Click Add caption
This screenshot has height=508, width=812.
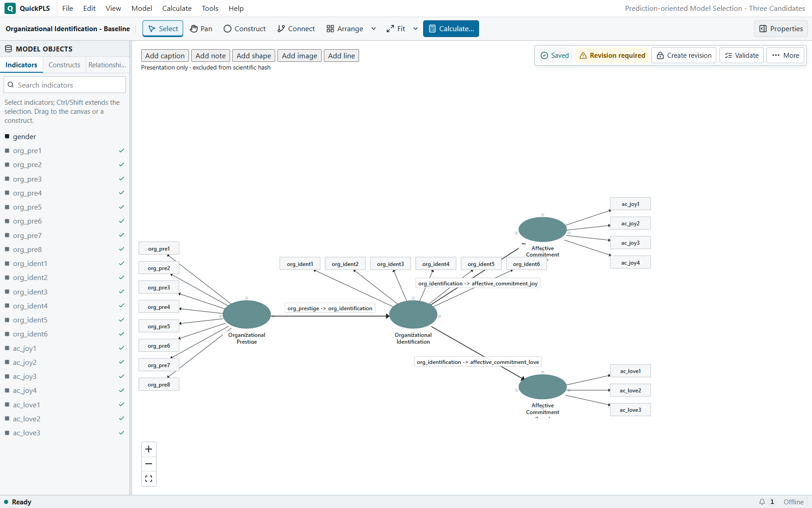[x=165, y=56]
